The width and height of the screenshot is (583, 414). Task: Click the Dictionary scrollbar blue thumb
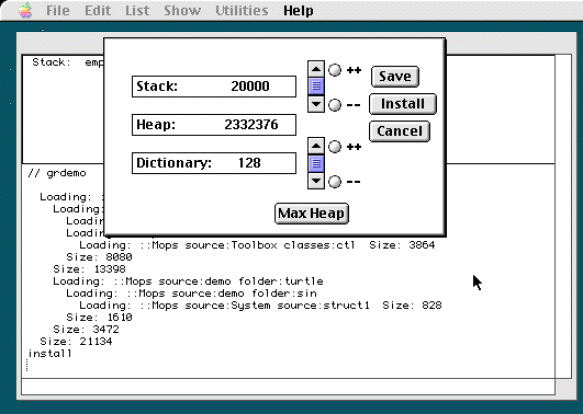pyautogui.click(x=316, y=163)
